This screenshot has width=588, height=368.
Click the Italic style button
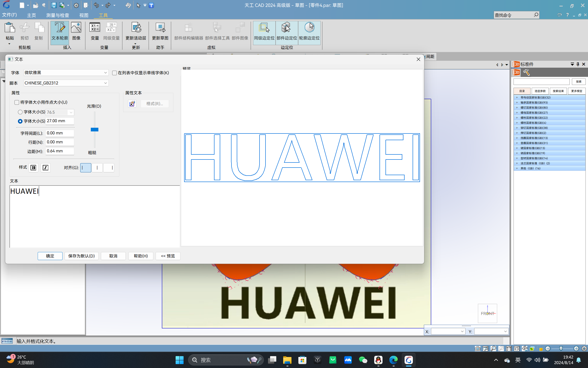coord(46,168)
